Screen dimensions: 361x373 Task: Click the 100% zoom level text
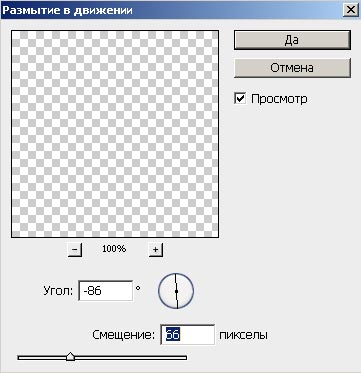(x=114, y=249)
